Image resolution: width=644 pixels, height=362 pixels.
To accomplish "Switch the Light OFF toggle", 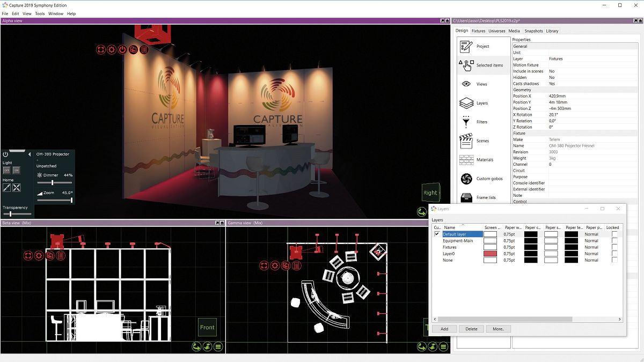I will [x=7, y=170].
